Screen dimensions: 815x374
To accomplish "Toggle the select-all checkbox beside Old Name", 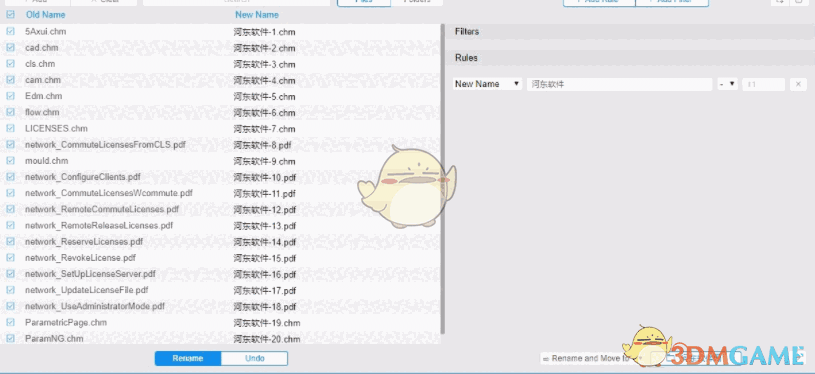I will pyautogui.click(x=10, y=15).
